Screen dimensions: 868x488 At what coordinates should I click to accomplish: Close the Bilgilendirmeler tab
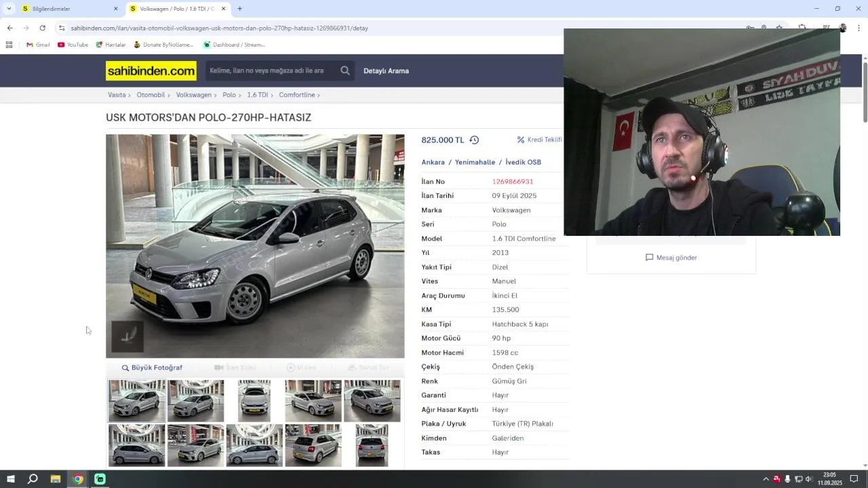[115, 9]
